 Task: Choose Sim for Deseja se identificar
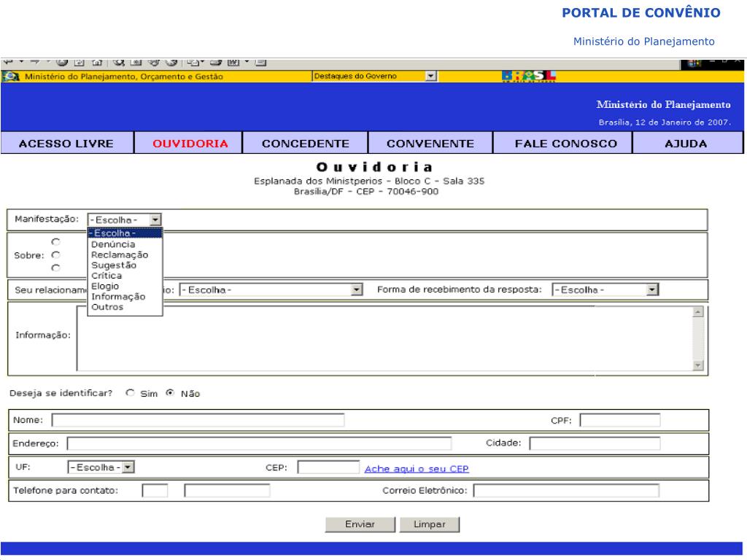[x=130, y=393]
